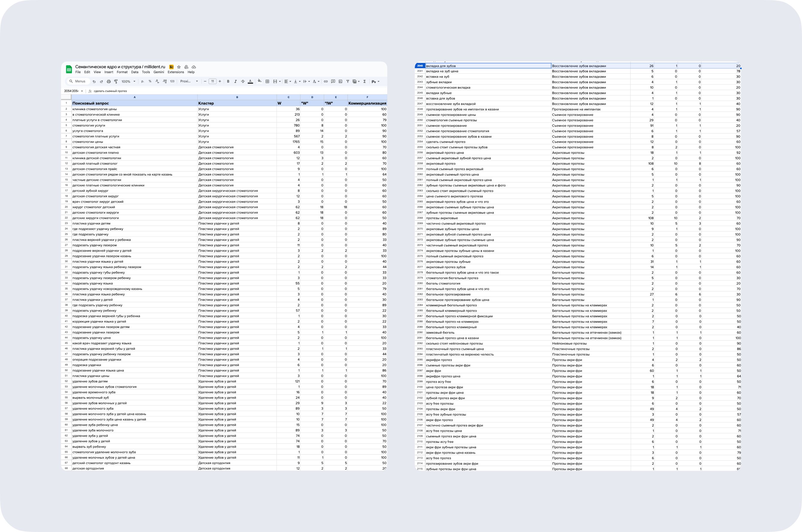This screenshot has width=802, height=532.
Task: Toggle italic formatting
Action: pos(236,81)
